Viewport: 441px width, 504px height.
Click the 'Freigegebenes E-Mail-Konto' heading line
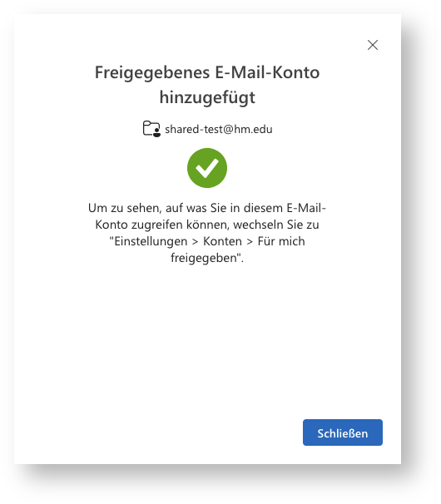[x=207, y=72]
